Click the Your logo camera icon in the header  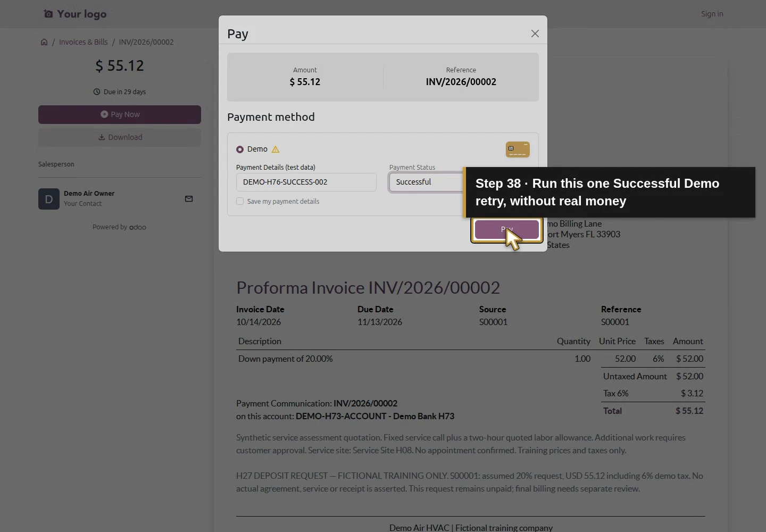pos(48,14)
